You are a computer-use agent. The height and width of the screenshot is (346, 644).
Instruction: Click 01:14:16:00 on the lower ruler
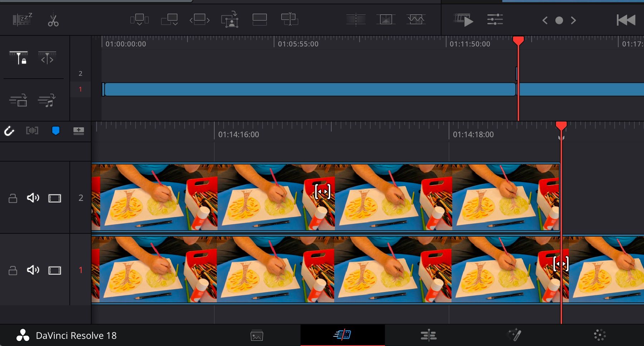coord(239,135)
